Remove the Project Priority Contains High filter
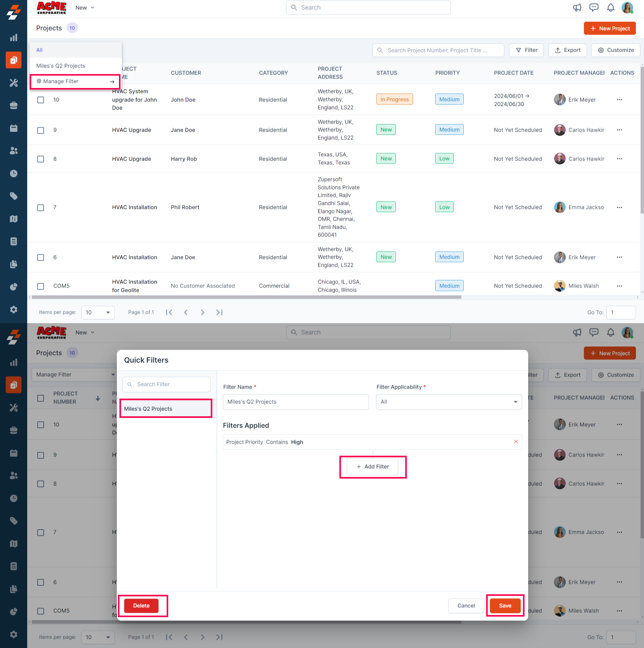 516,442
